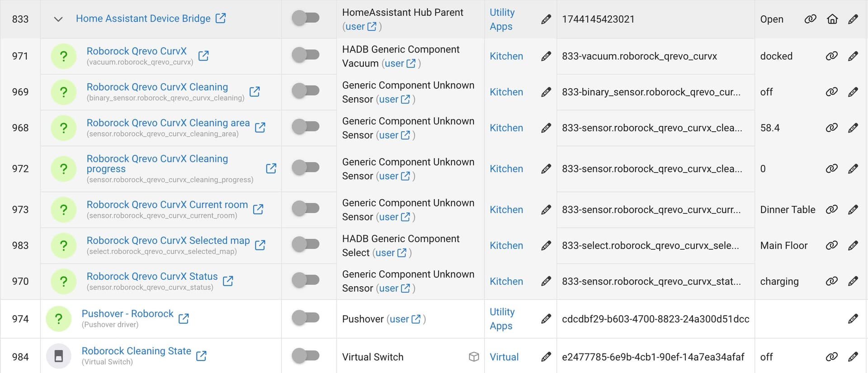Click Virtual Switch device icon for row 984

59,356
